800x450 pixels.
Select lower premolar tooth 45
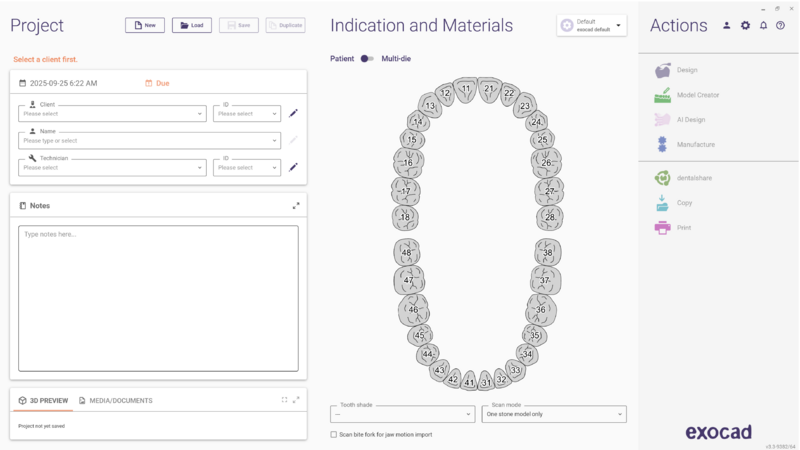pos(420,335)
